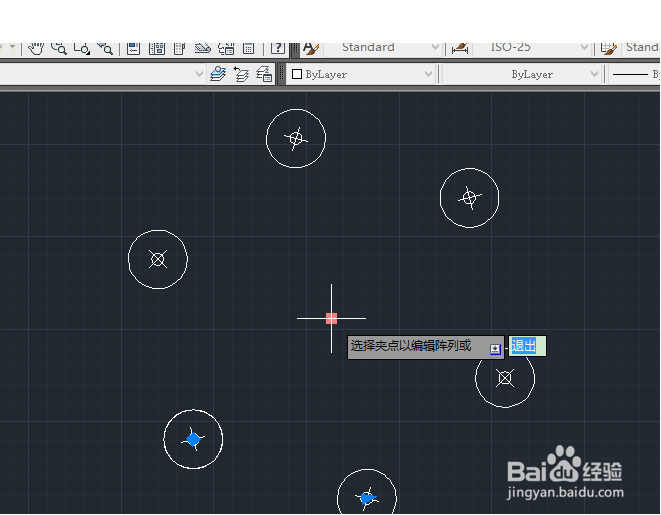Activate the Pan hand tool

point(36,49)
